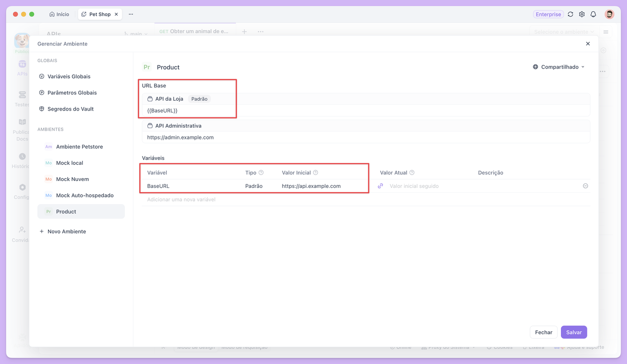Open the notifications bell
The image size is (627, 364).
tap(593, 15)
